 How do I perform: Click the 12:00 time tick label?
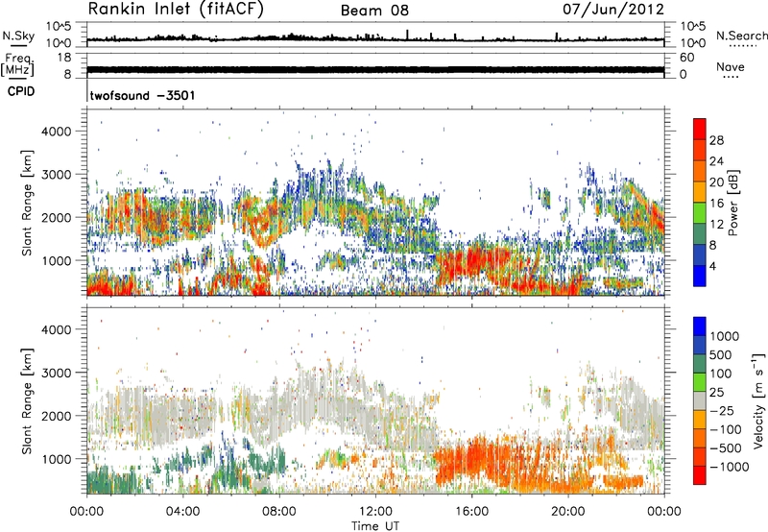[375, 511]
